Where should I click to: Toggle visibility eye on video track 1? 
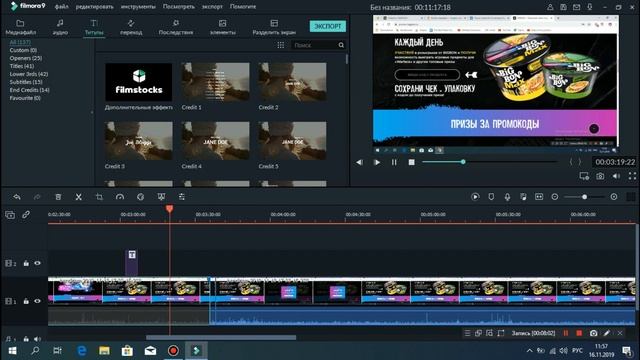[38, 301]
